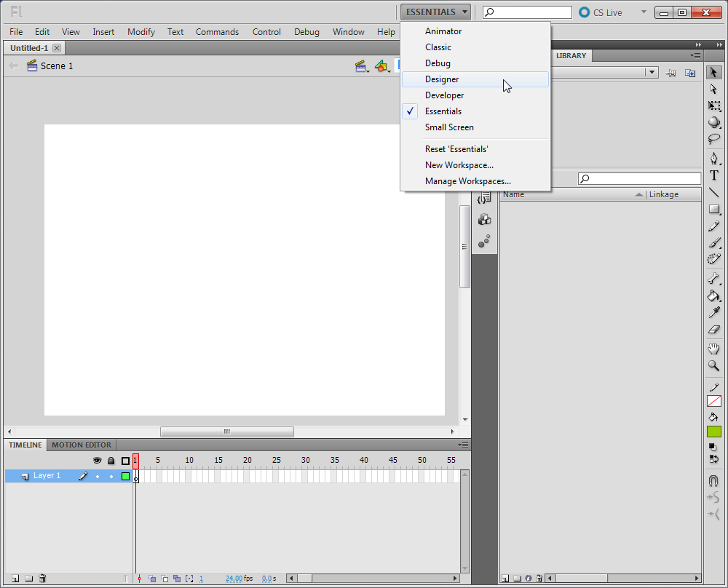Select the Free Transform tool

[x=713, y=106]
